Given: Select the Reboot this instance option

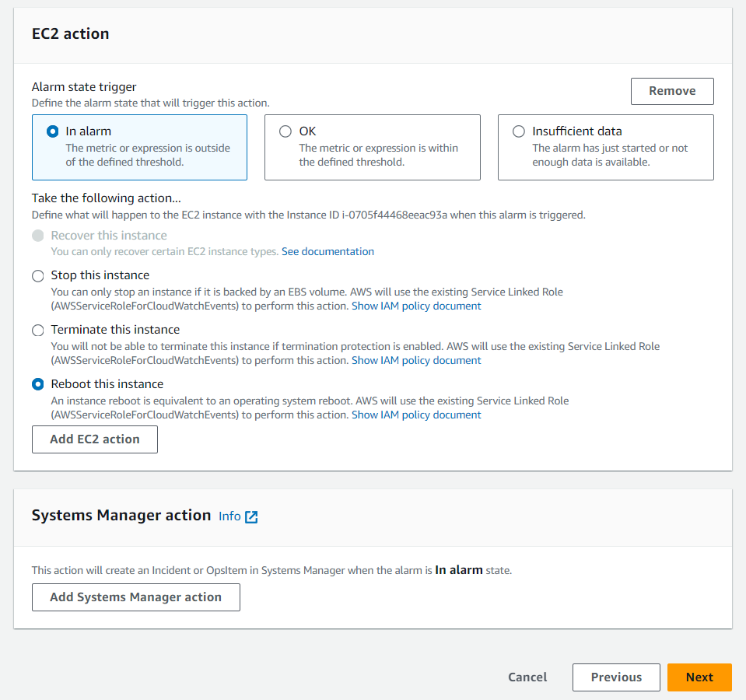Looking at the screenshot, I should 38,384.
